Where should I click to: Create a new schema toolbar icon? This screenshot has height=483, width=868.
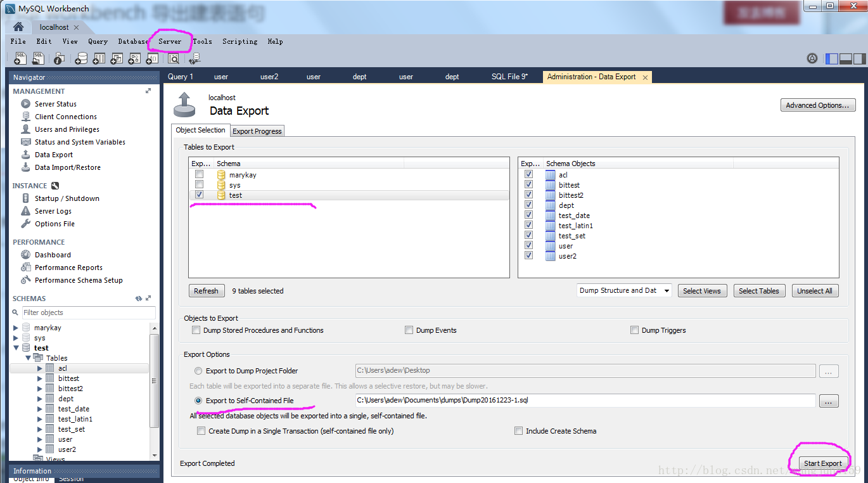(81, 59)
